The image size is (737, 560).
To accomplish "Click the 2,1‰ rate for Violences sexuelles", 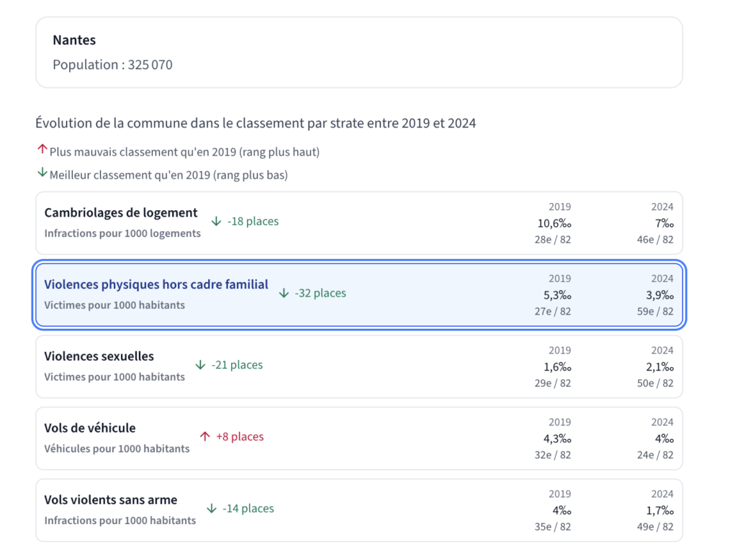I will point(659,367).
